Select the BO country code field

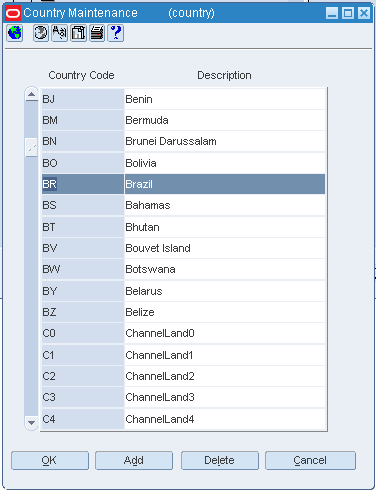pos(83,163)
